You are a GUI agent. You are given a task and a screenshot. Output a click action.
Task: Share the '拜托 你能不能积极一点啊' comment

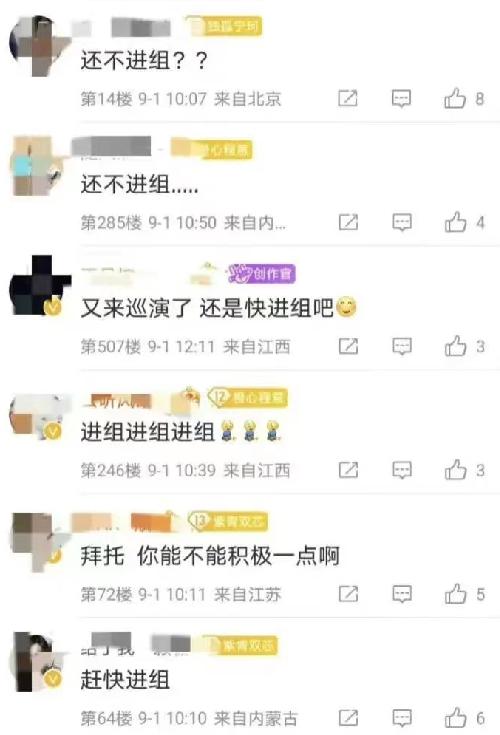(348, 594)
